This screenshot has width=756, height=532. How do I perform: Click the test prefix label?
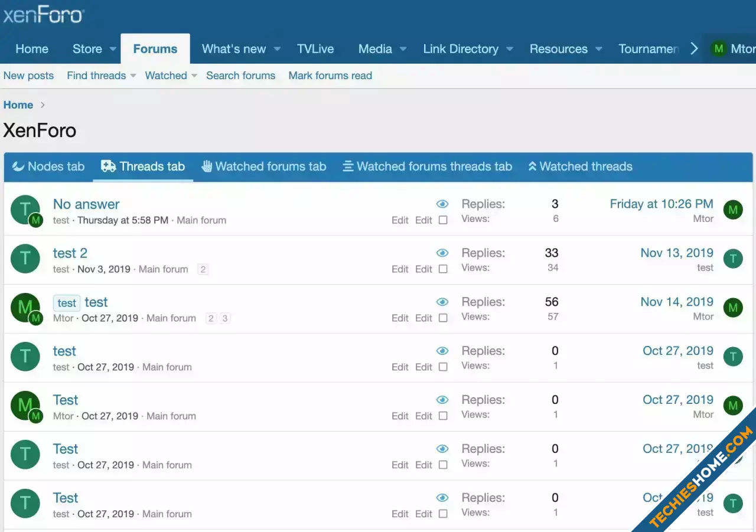[x=67, y=303]
